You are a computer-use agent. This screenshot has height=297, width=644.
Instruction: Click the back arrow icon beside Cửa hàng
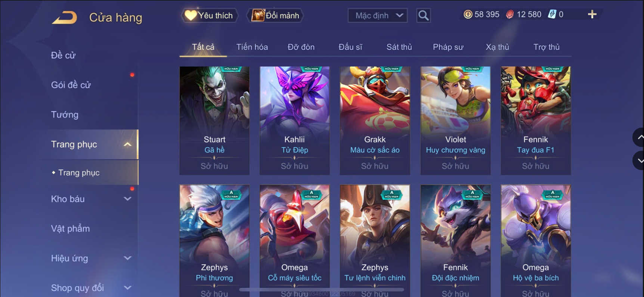[64, 18]
